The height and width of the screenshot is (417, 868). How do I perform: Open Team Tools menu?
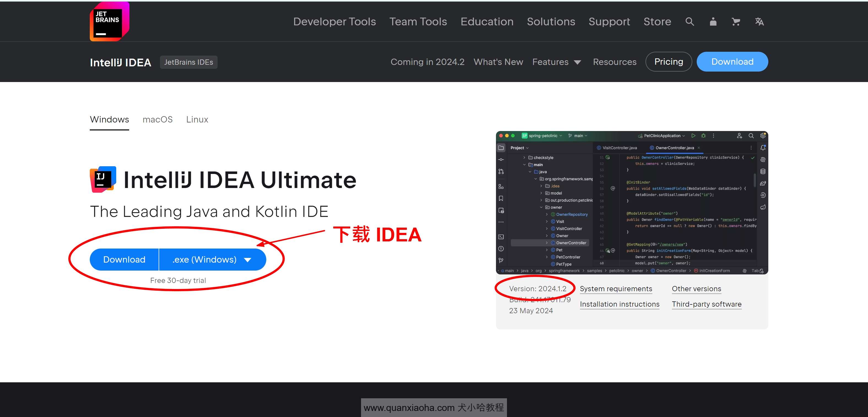point(418,21)
